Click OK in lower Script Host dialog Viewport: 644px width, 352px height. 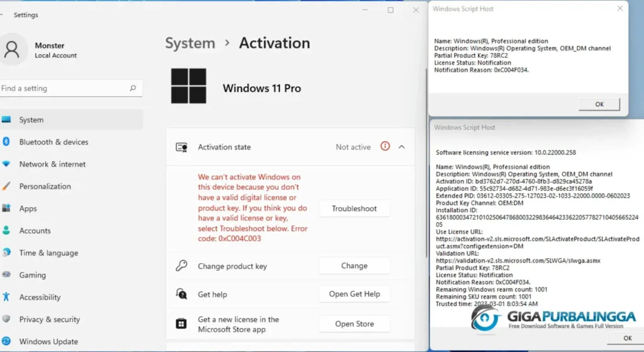pyautogui.click(x=627, y=338)
